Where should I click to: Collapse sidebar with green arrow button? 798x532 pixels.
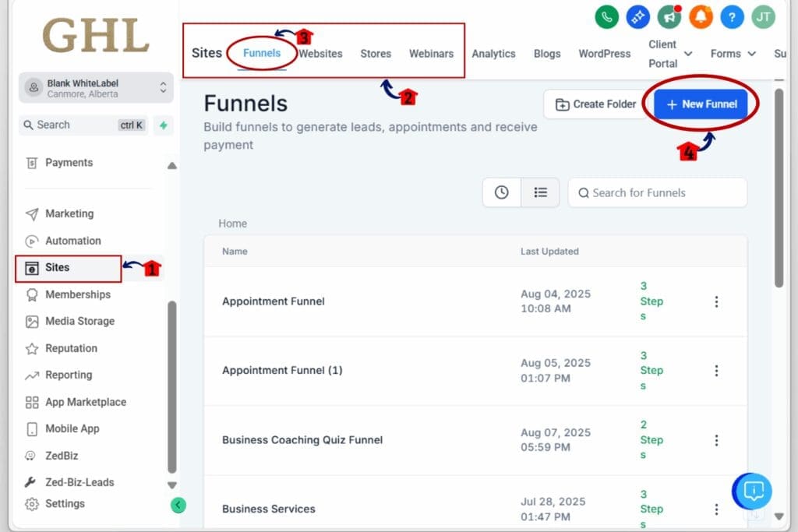coord(178,505)
